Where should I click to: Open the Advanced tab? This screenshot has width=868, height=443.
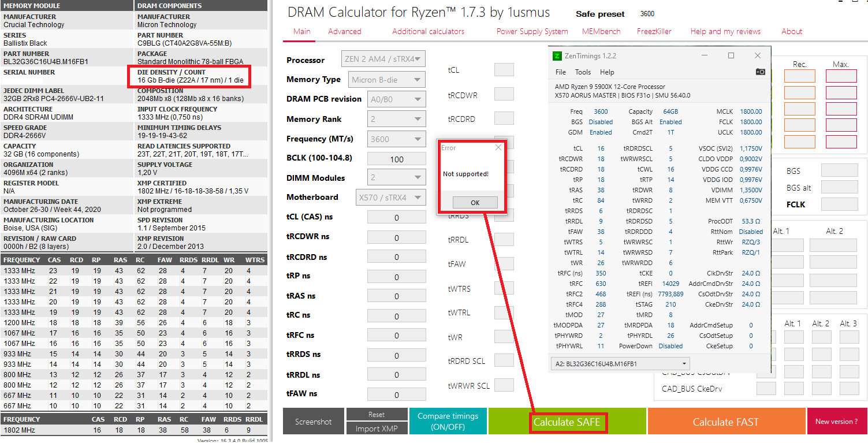[x=345, y=32]
